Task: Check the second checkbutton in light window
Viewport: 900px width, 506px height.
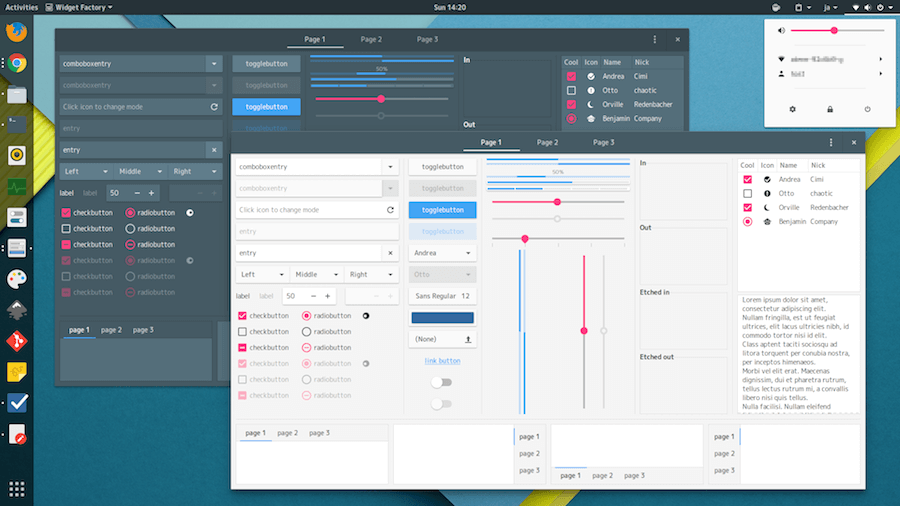Action: [242, 332]
